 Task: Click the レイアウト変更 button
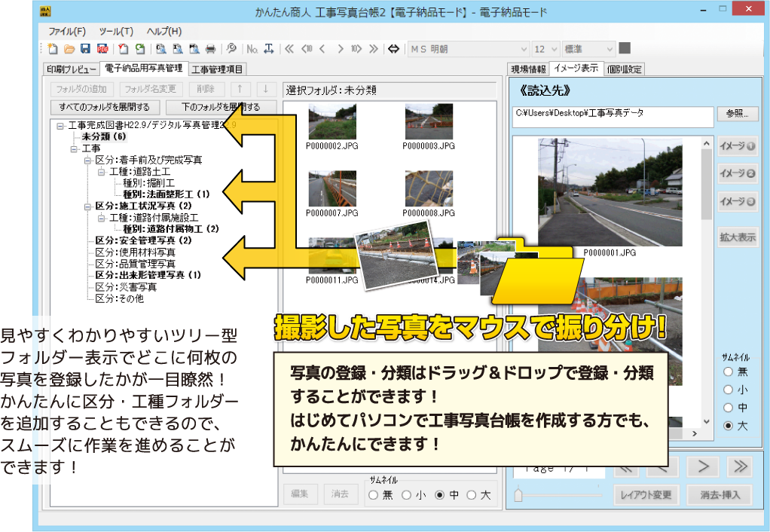[646, 494]
